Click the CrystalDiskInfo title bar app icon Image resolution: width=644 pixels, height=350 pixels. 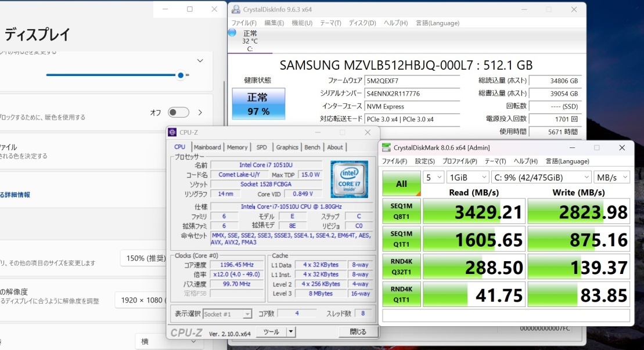click(235, 9)
